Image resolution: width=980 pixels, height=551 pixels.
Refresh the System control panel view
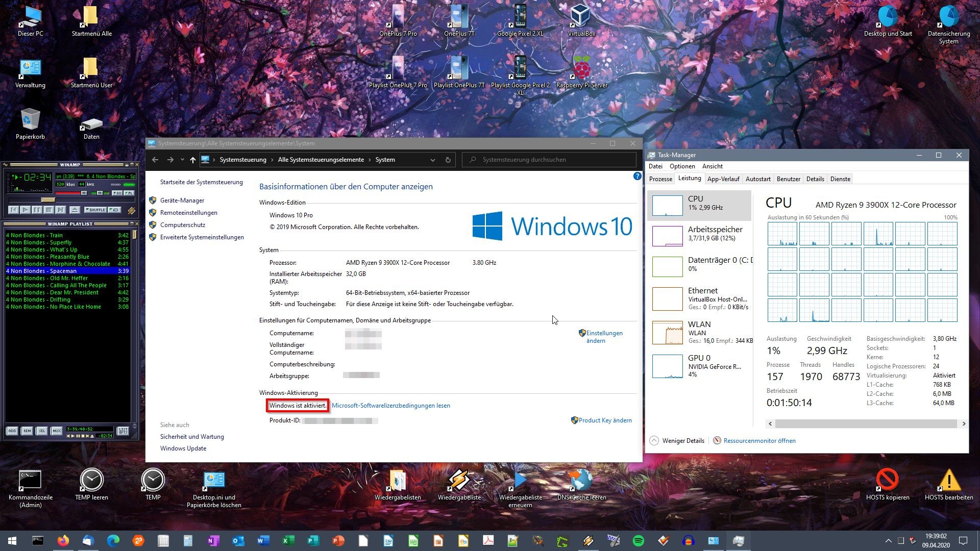pos(448,160)
